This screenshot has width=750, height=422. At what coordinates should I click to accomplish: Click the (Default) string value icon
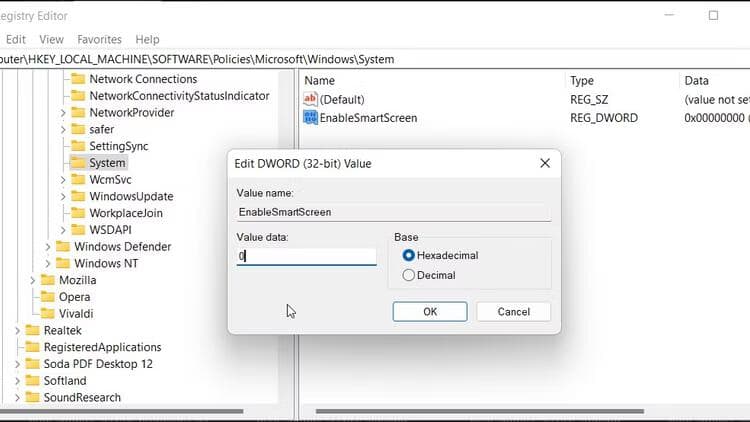pos(310,99)
